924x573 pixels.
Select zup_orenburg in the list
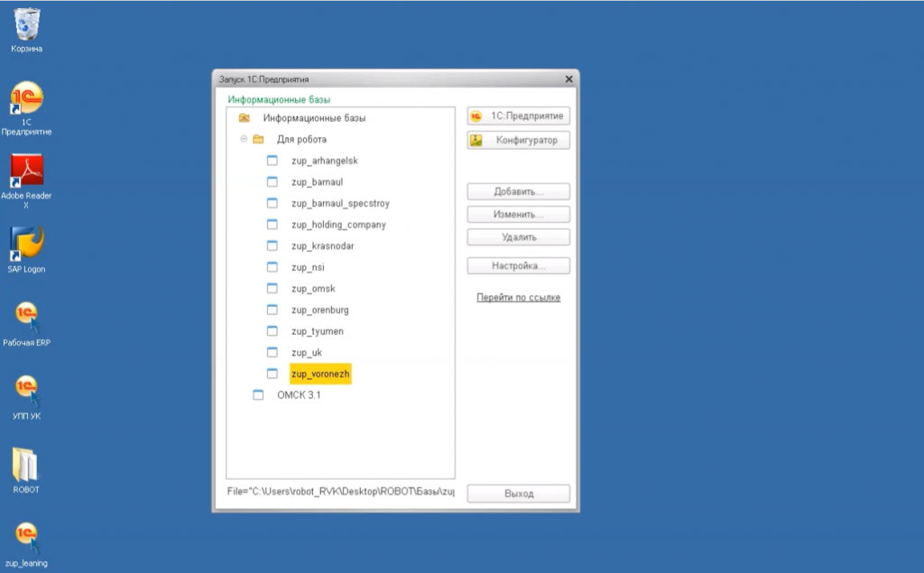(x=320, y=310)
